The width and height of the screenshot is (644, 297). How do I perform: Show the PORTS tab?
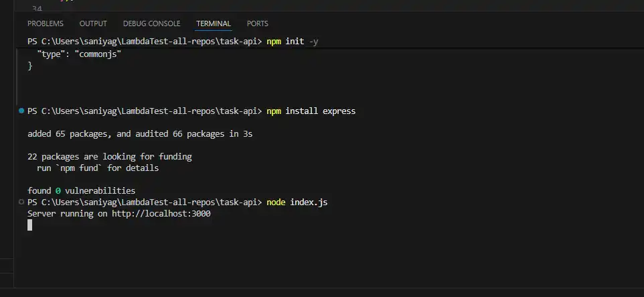(x=258, y=23)
